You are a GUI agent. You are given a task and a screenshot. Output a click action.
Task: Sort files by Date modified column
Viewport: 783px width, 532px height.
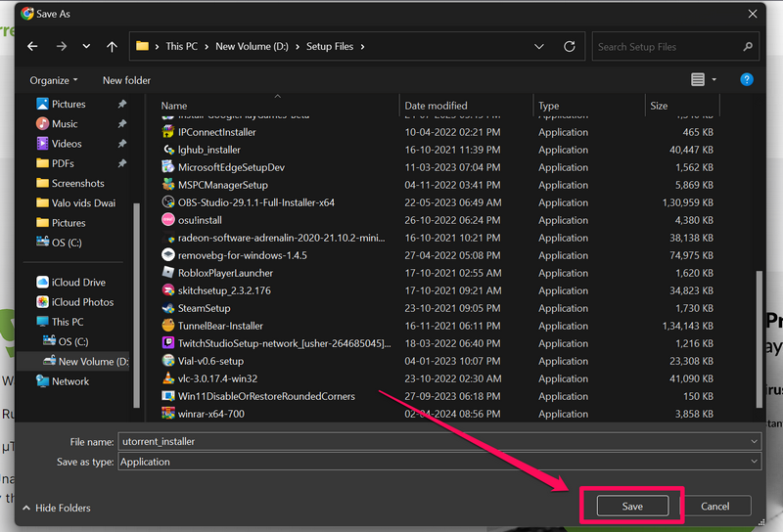coord(436,106)
